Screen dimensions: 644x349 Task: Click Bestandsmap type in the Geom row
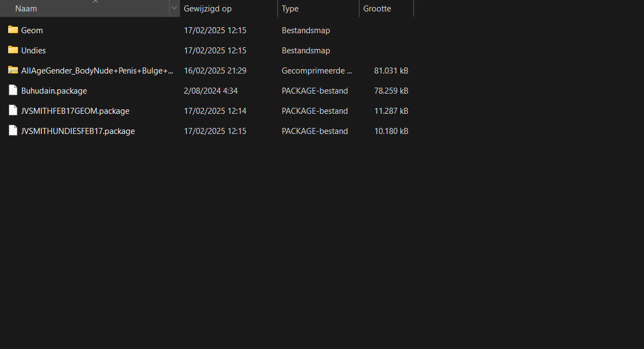coord(306,30)
